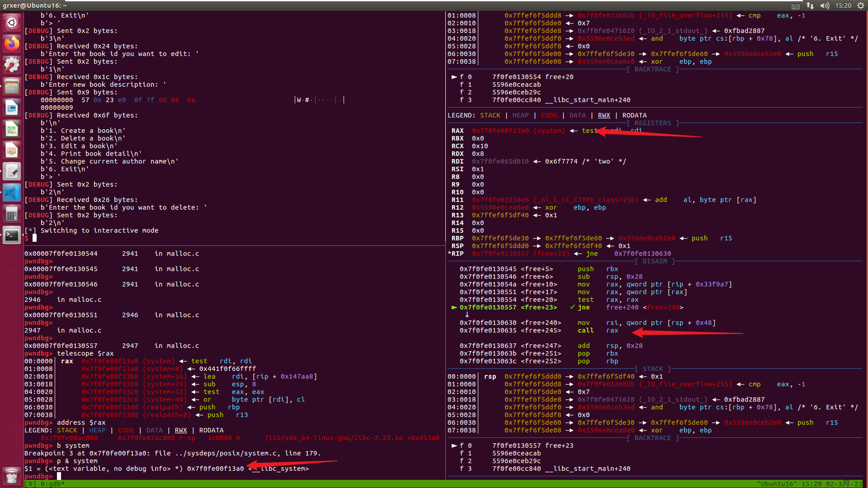The height and width of the screenshot is (488, 868).
Task: Launch LibreOffice Calc spreadsheet icon
Action: coord(12,129)
